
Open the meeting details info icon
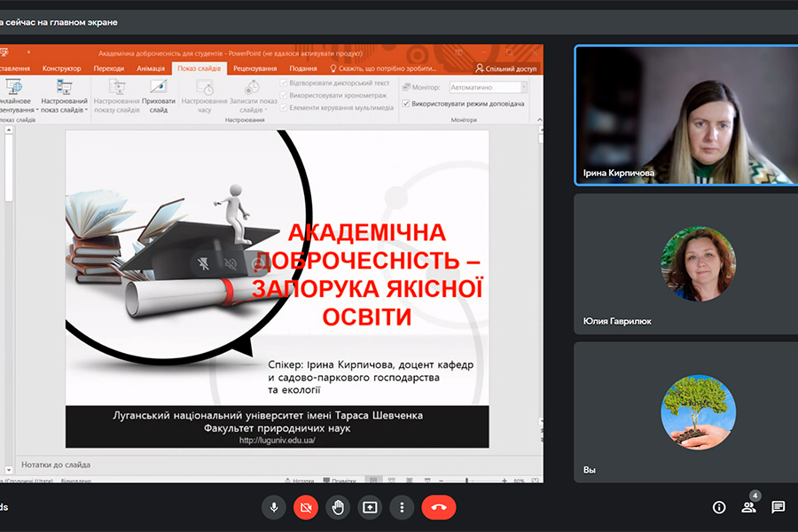click(x=719, y=507)
